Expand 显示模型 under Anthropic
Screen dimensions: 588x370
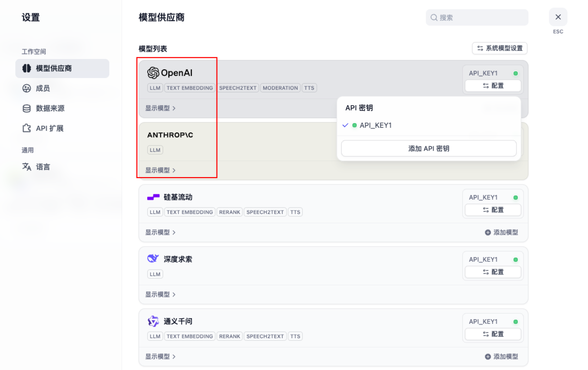click(x=161, y=170)
